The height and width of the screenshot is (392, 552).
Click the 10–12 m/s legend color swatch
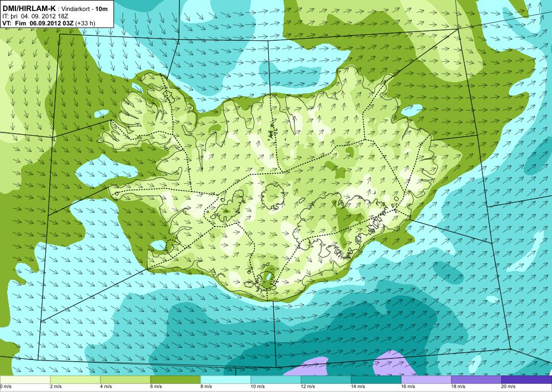(x=275, y=380)
